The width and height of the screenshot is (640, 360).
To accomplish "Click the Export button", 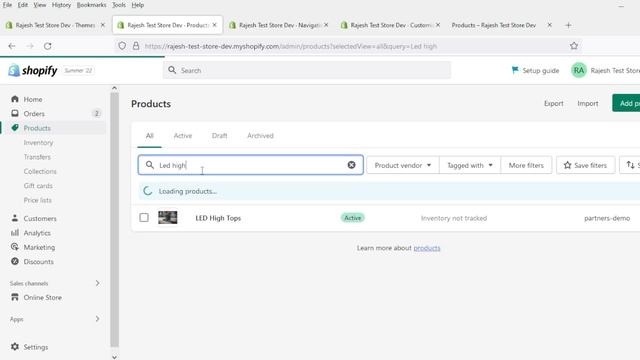I will click(x=553, y=103).
